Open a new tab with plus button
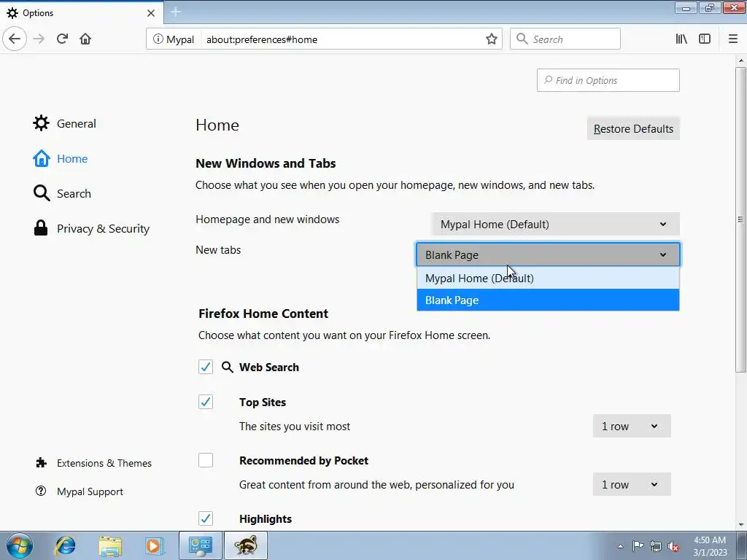The width and height of the screenshot is (747, 560). pos(176,12)
